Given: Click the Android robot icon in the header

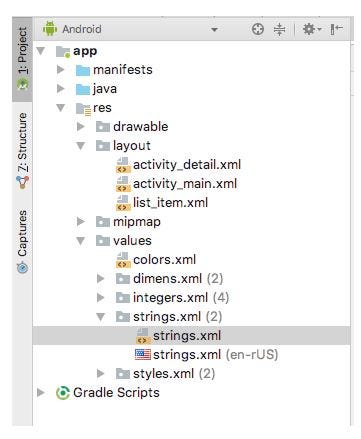Looking at the screenshot, I should point(50,29).
